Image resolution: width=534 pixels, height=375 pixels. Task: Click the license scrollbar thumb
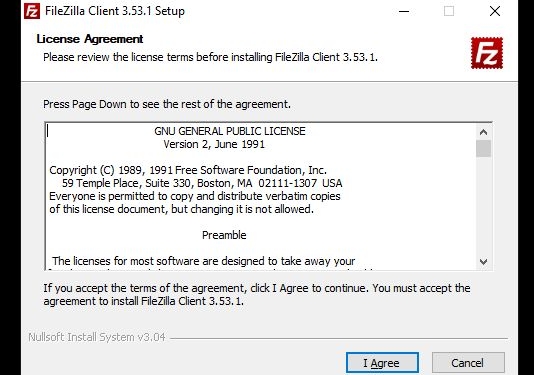[x=483, y=149]
